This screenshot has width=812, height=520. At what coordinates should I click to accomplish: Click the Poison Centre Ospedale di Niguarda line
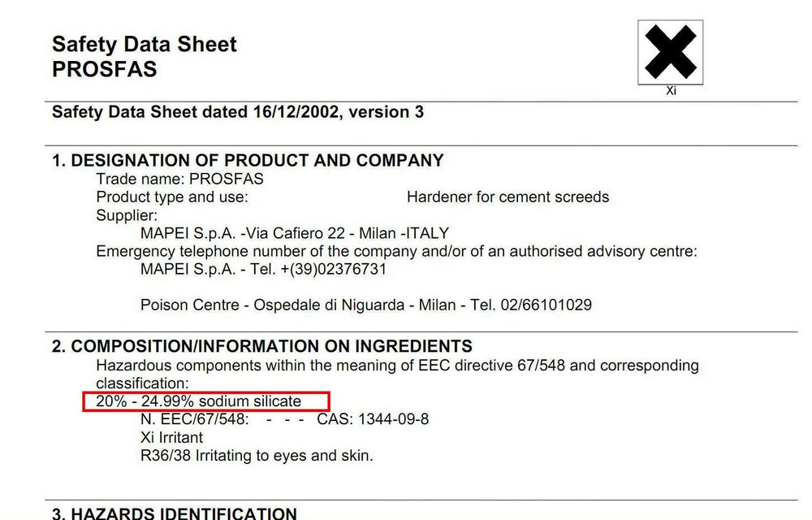[365, 305]
